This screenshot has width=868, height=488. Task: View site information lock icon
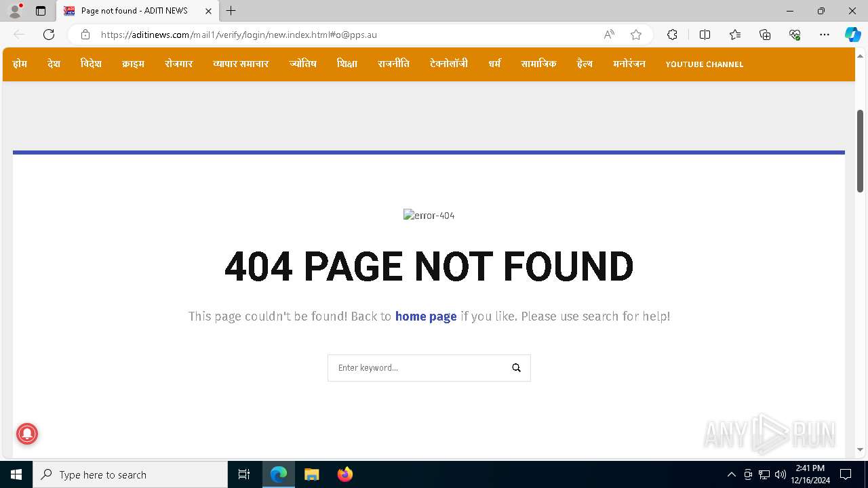pos(85,35)
